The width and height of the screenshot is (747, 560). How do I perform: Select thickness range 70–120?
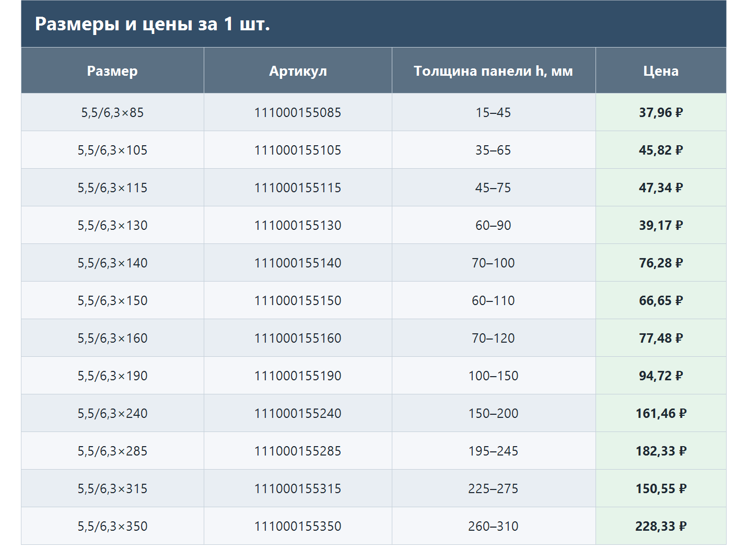click(x=493, y=338)
